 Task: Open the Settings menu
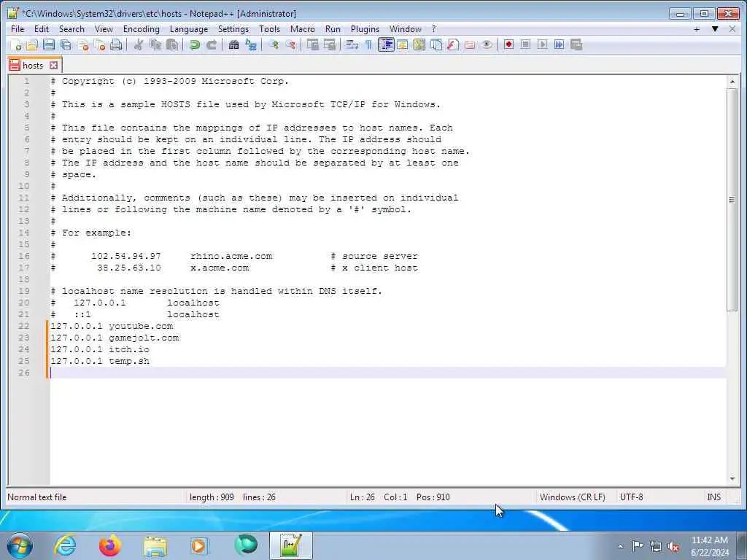[233, 29]
